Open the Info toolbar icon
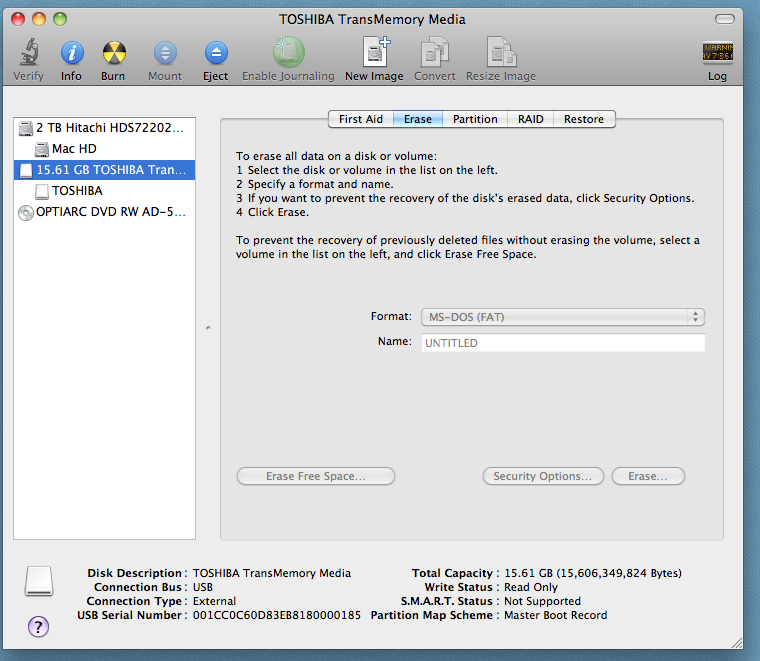 72,52
